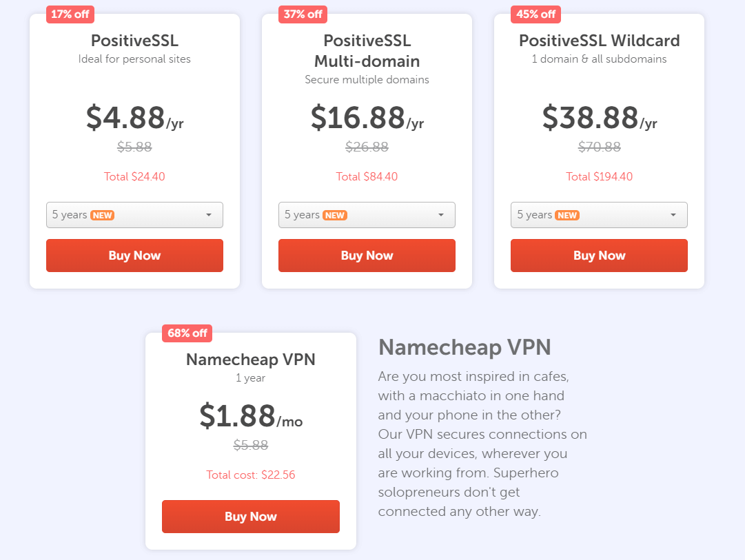Click the 68% off badge
The width and height of the screenshot is (745, 560).
[x=187, y=333]
